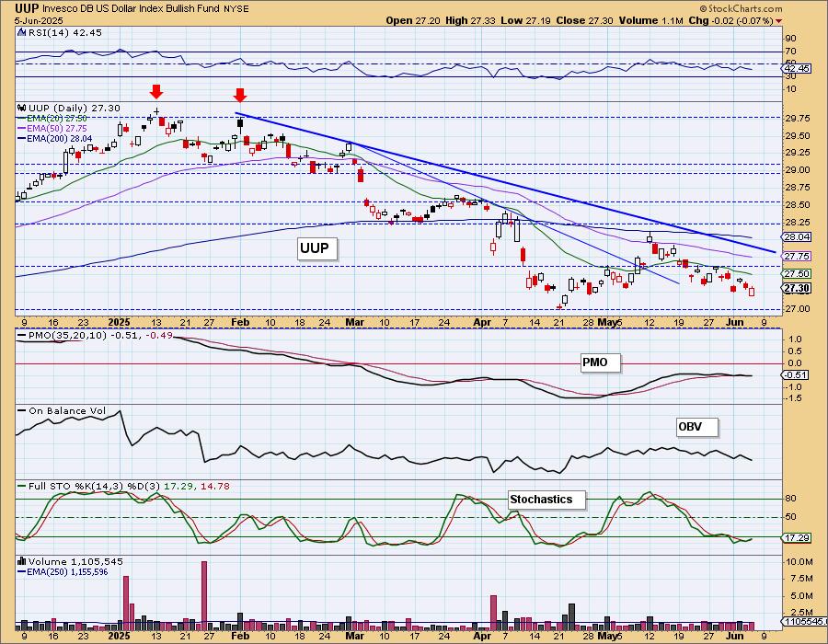Image resolution: width=828 pixels, height=644 pixels.
Task: Click the 5-Jun-2025 date text
Action: pyautogui.click(x=39, y=20)
